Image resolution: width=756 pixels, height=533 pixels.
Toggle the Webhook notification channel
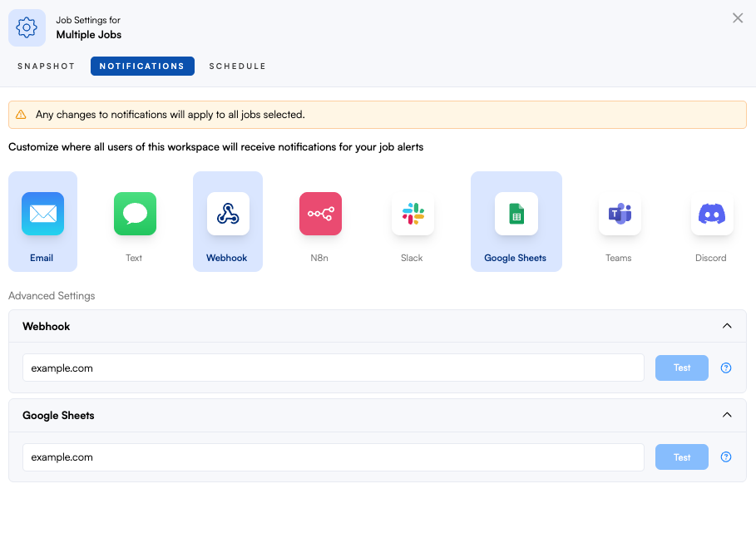tap(227, 221)
